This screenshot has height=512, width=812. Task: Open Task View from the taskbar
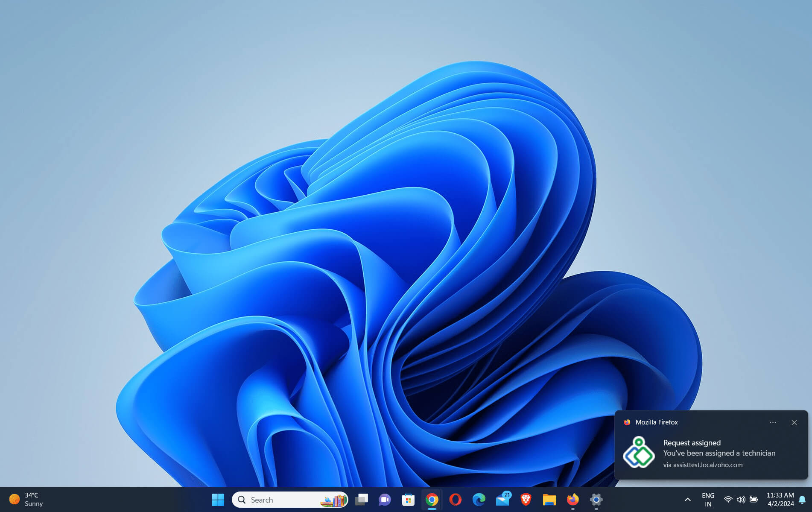[x=362, y=500]
